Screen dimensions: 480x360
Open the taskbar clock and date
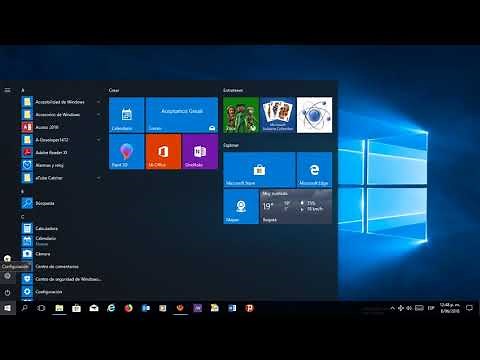coord(450,308)
